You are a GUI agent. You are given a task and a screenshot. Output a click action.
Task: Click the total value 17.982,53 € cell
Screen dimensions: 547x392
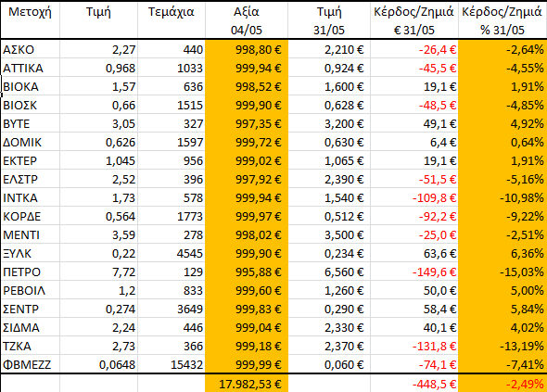tap(247, 384)
